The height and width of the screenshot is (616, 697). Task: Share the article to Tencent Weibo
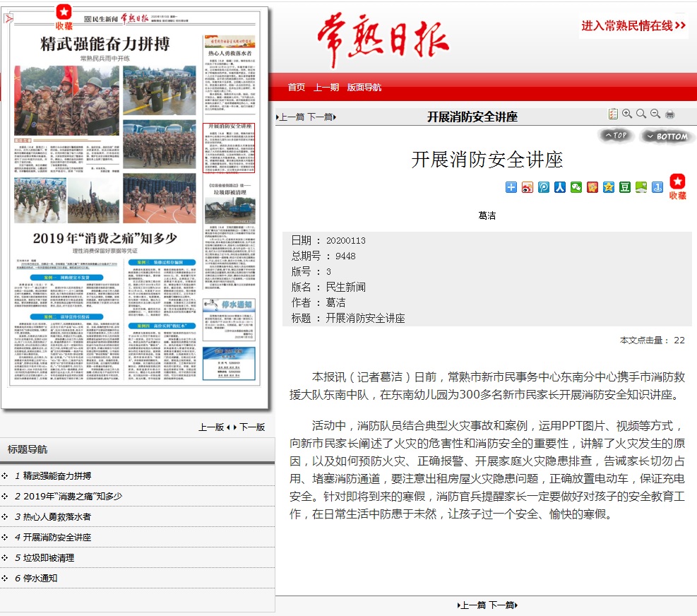point(544,187)
